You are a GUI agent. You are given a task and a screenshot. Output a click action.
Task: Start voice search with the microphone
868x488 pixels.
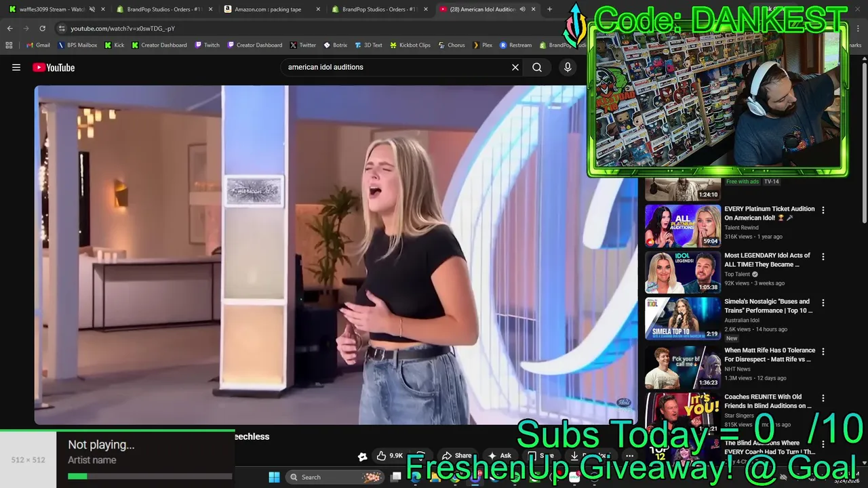point(568,67)
